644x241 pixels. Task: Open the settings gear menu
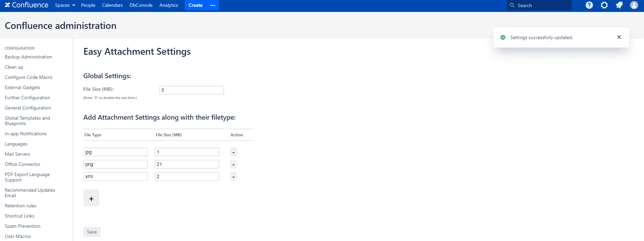pyautogui.click(x=604, y=5)
